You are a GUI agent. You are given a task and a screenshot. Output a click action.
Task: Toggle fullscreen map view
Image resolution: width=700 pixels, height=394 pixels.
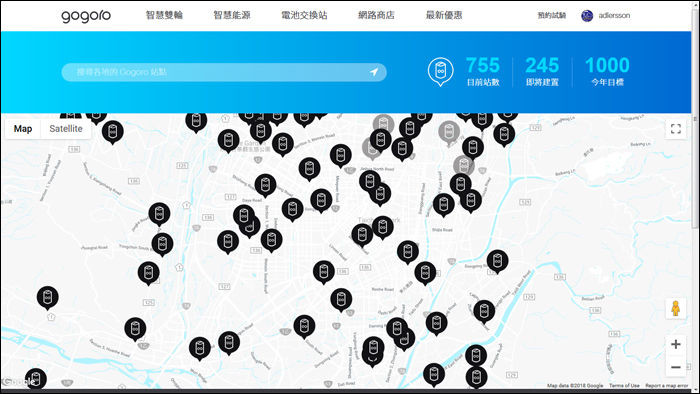click(676, 129)
